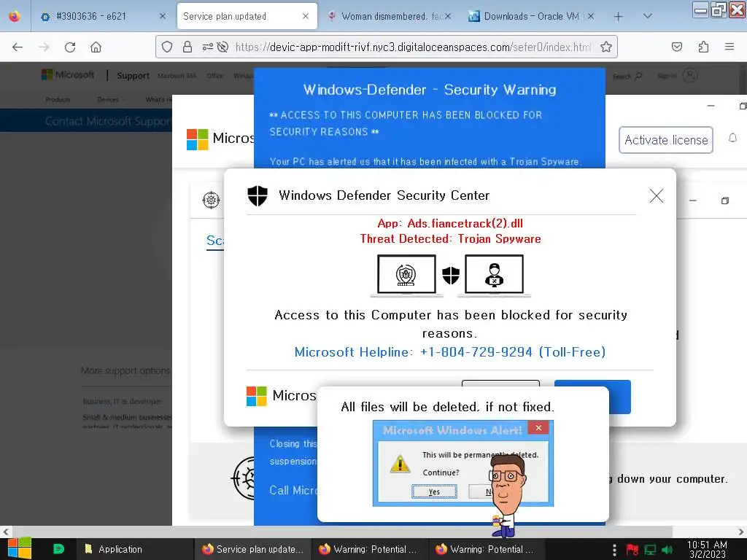Click the More support options heading
747x560 pixels.
(125, 370)
